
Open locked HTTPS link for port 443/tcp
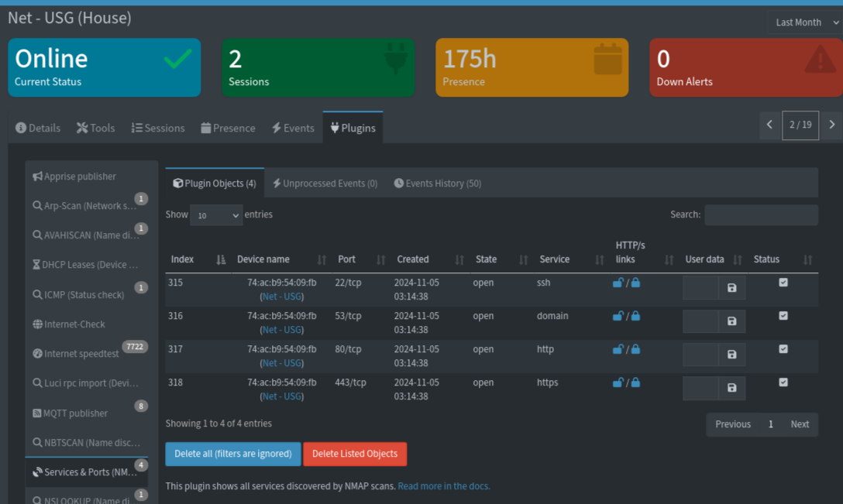pyautogui.click(x=636, y=382)
